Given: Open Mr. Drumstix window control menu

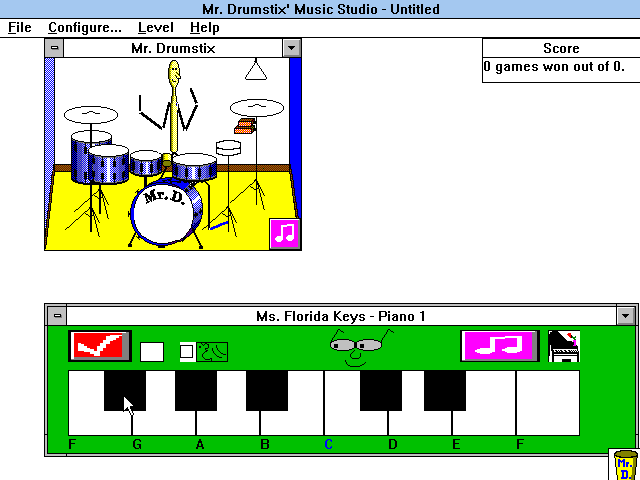Looking at the screenshot, I should pyautogui.click(x=54, y=48).
